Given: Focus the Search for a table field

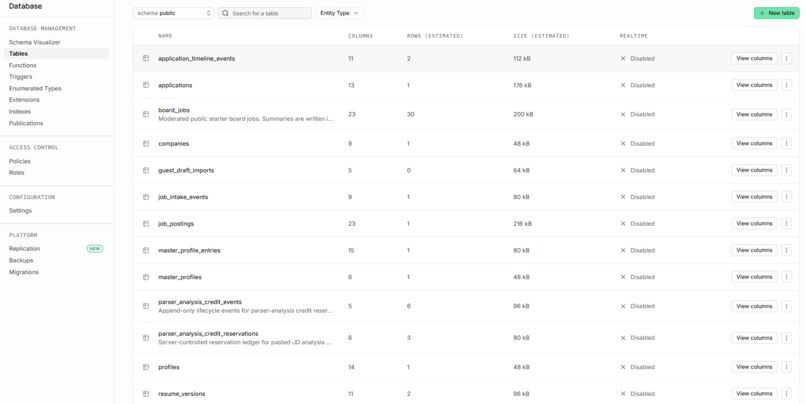Looking at the screenshot, I should pyautogui.click(x=265, y=13).
